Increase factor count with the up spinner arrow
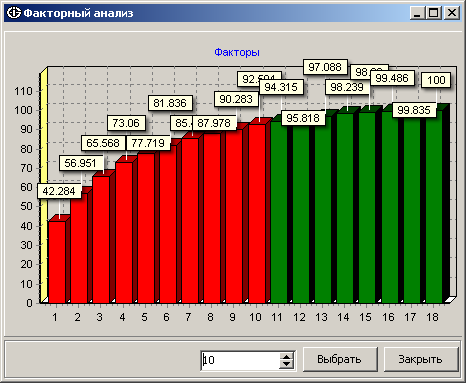This screenshot has width=466, height=383. coord(287,356)
